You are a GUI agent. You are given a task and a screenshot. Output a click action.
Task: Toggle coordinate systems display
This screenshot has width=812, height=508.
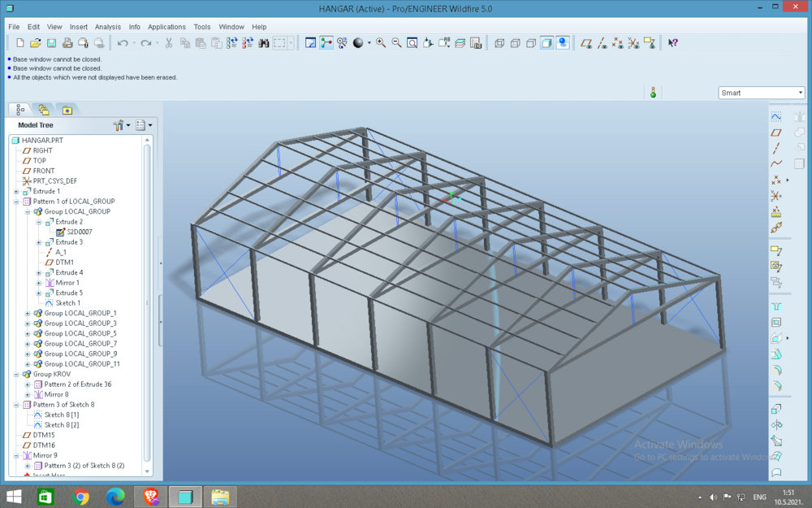633,43
